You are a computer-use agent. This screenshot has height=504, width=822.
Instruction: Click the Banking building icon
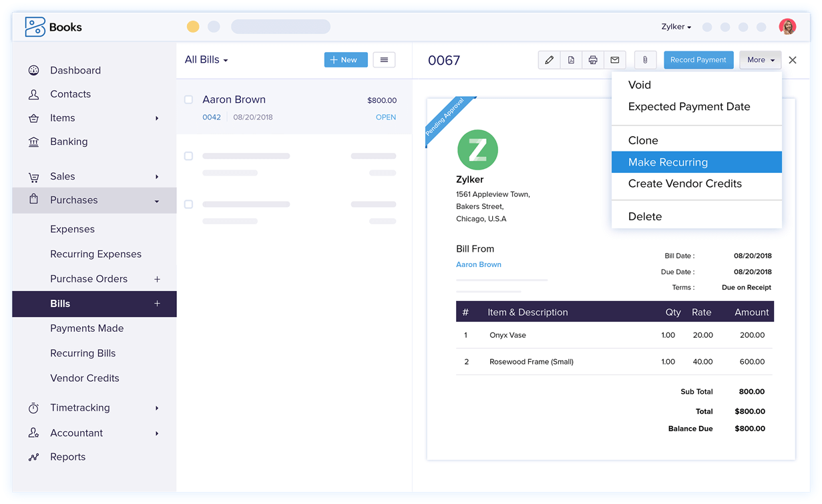pyautogui.click(x=33, y=142)
